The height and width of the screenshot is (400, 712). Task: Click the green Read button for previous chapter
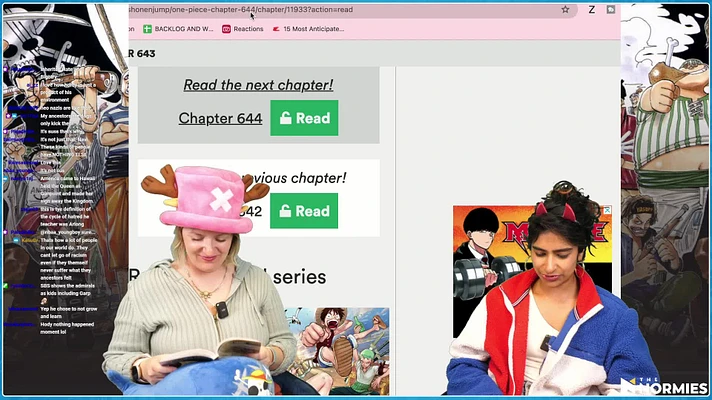point(304,211)
